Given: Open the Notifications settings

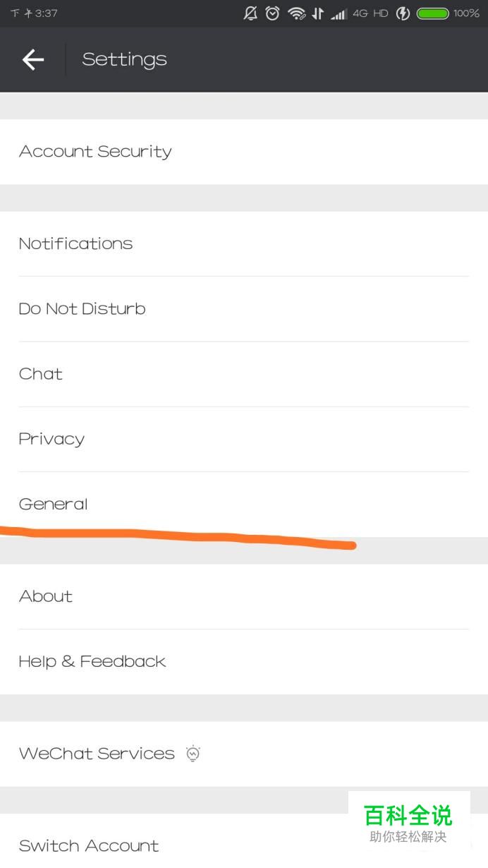Looking at the screenshot, I should [x=75, y=243].
